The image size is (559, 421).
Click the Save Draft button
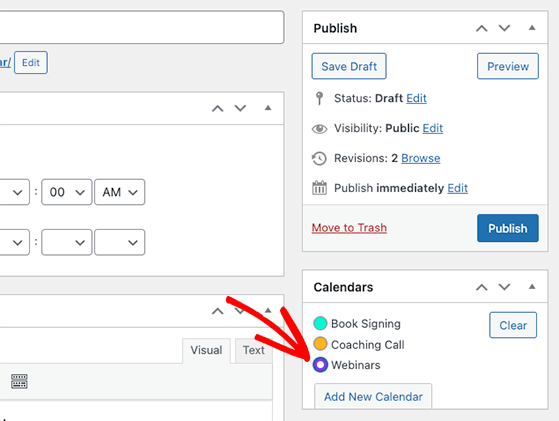point(349,66)
